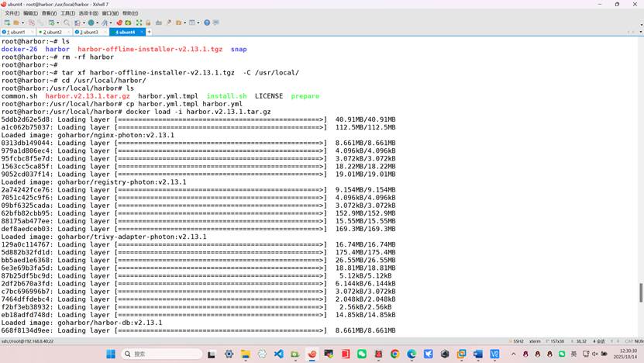Expand the yellow folder icon dropdown arrow
644x363 pixels.
[185, 22]
